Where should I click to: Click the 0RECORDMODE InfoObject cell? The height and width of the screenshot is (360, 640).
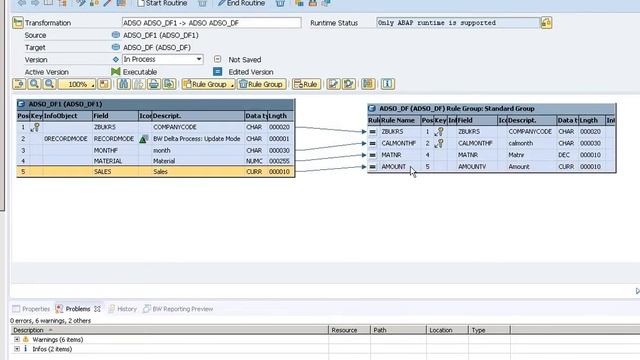coord(66,139)
